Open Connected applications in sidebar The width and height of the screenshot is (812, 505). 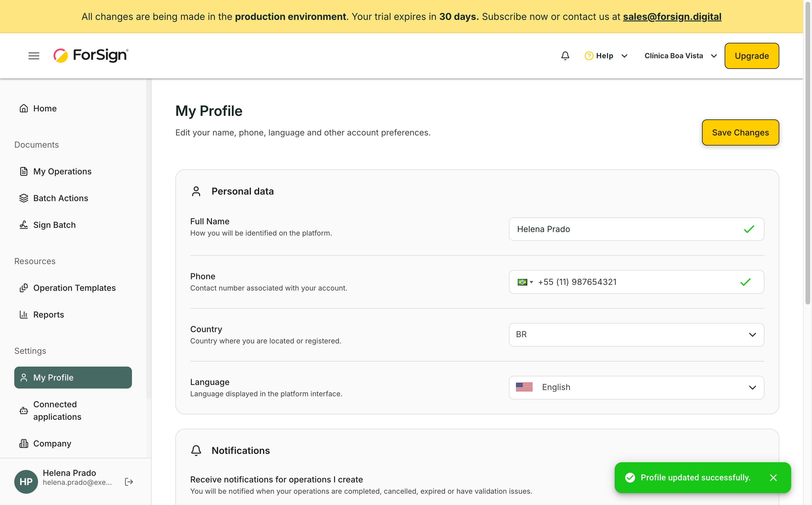click(x=73, y=411)
